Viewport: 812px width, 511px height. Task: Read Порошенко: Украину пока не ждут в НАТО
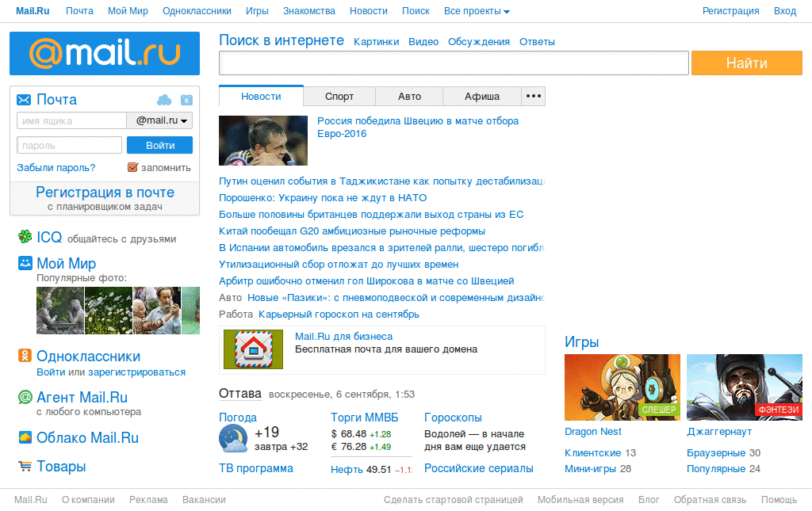click(x=323, y=197)
